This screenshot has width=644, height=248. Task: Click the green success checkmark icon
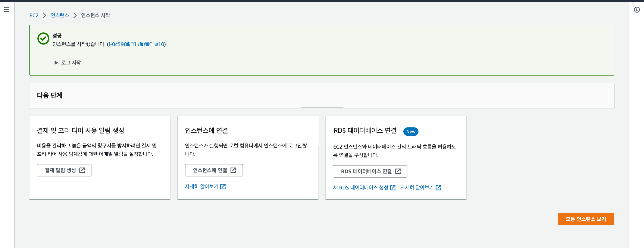[43, 38]
